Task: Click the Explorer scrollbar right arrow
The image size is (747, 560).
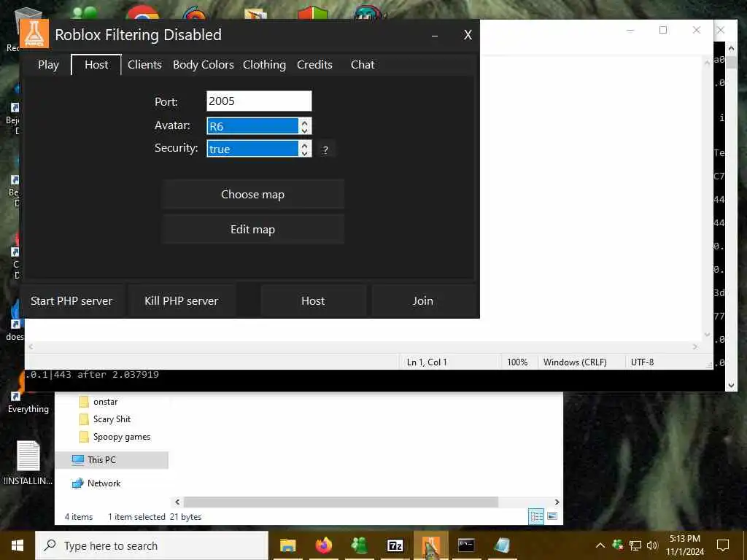Action: coord(557,502)
